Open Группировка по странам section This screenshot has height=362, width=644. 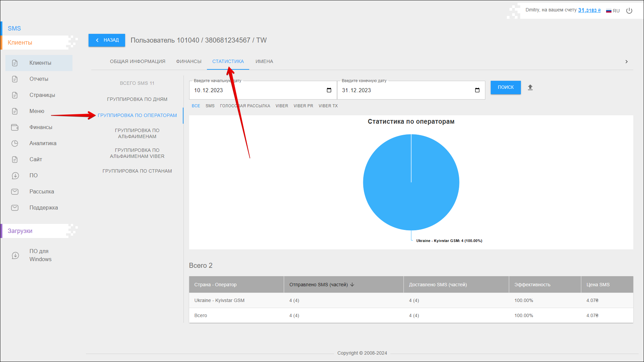tap(137, 171)
